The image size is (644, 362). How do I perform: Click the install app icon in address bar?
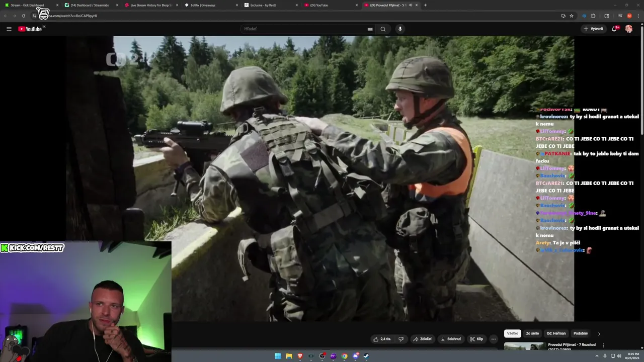tap(563, 16)
